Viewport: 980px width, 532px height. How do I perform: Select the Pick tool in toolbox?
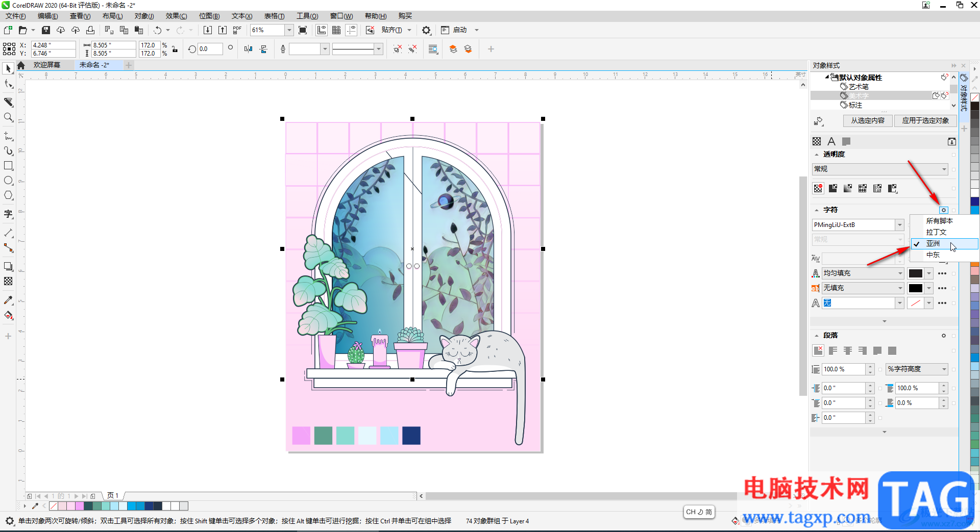(x=8, y=68)
